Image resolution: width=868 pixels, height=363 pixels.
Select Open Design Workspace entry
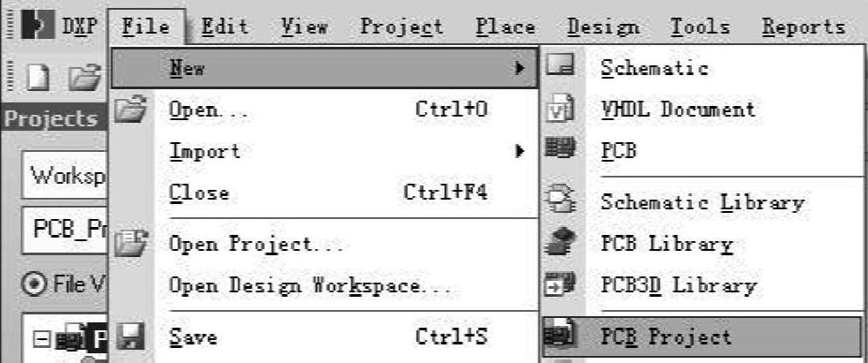310,285
